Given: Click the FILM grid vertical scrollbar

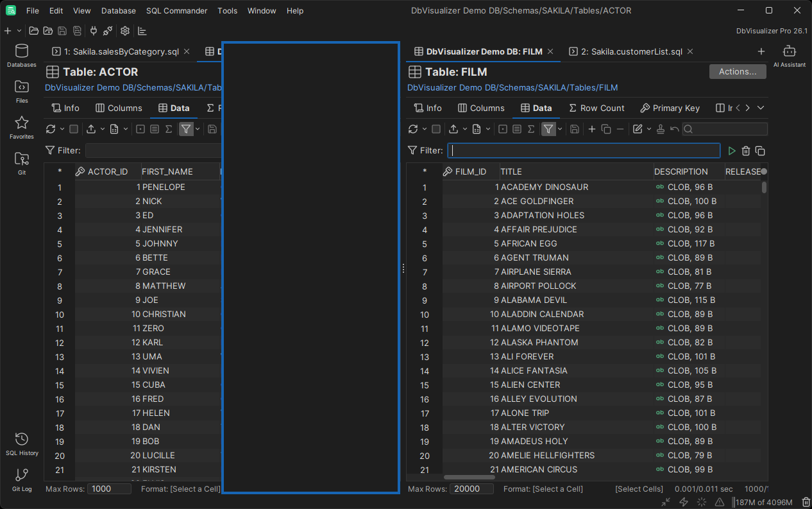Looking at the screenshot, I should [x=764, y=187].
